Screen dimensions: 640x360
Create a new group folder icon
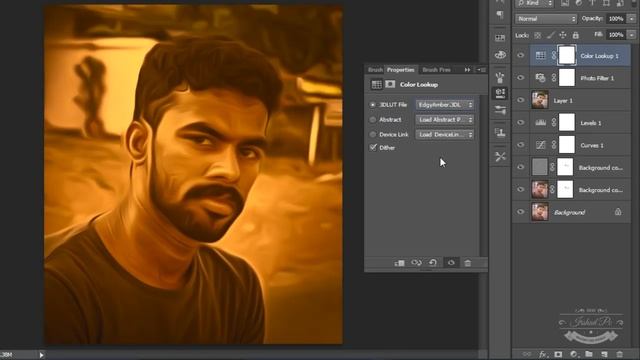(x=589, y=354)
